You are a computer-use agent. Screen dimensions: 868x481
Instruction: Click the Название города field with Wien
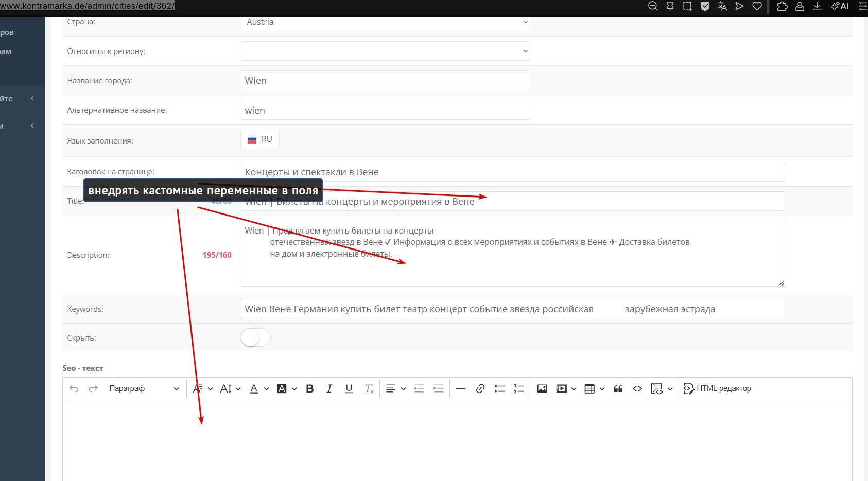pos(386,80)
